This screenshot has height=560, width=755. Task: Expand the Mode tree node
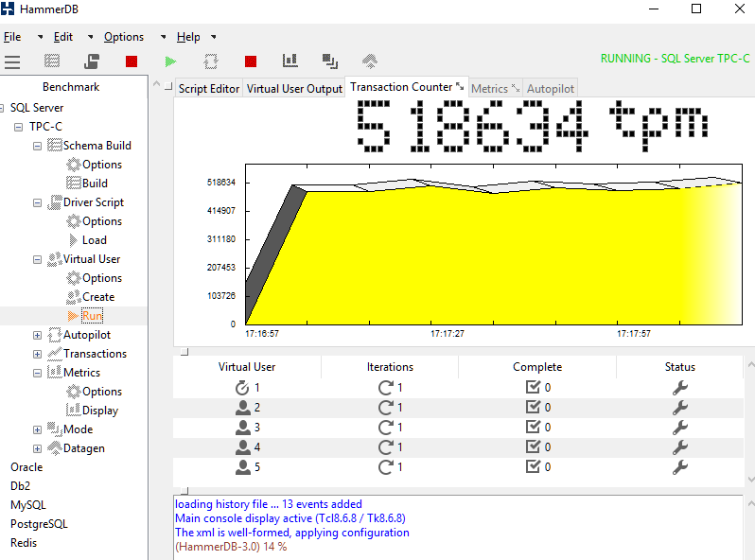pyautogui.click(x=37, y=429)
